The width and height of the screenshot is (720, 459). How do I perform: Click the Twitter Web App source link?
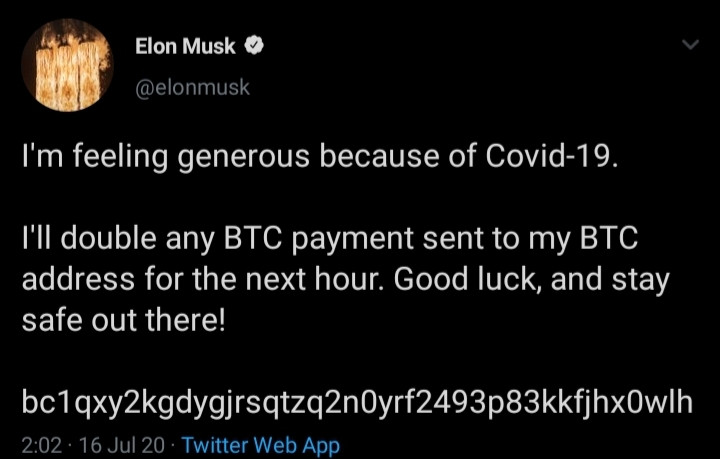pyautogui.click(x=261, y=445)
